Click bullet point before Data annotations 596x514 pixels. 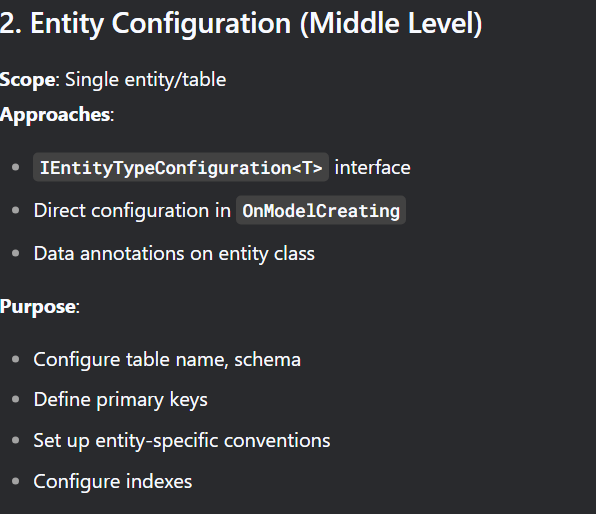16,253
